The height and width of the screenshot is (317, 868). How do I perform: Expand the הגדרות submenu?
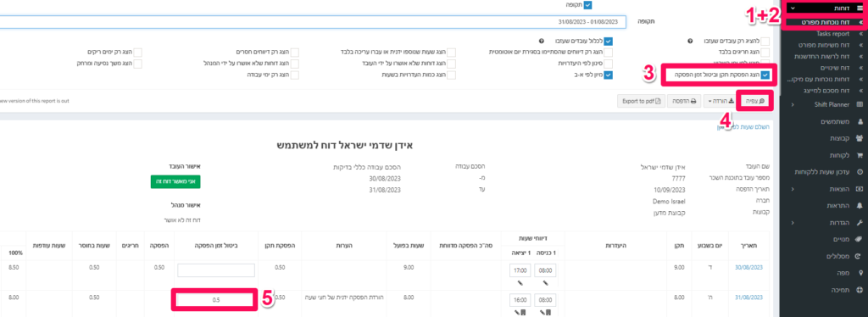pos(793,222)
